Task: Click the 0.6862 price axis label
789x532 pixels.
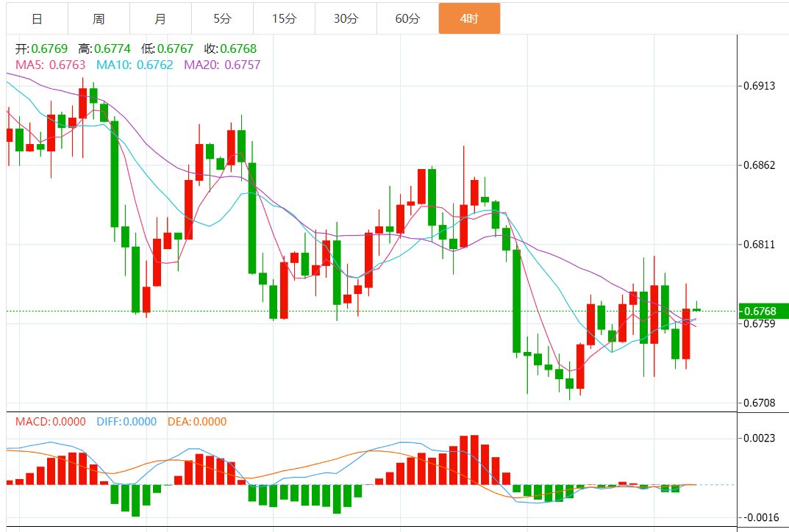Action: (x=760, y=165)
